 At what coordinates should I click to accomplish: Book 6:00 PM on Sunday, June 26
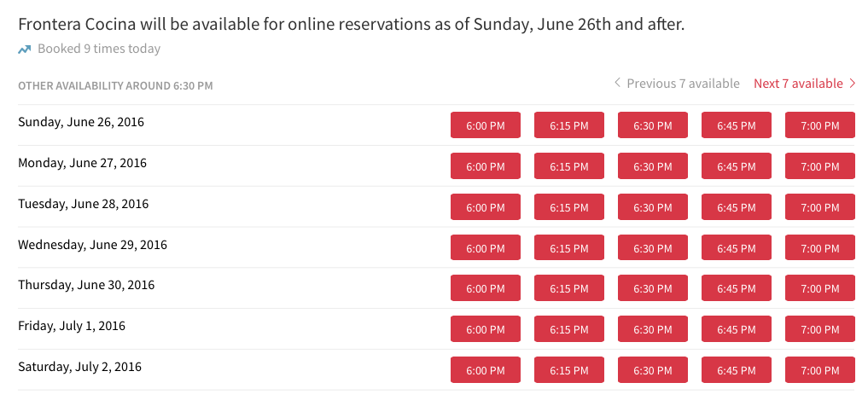(x=485, y=125)
